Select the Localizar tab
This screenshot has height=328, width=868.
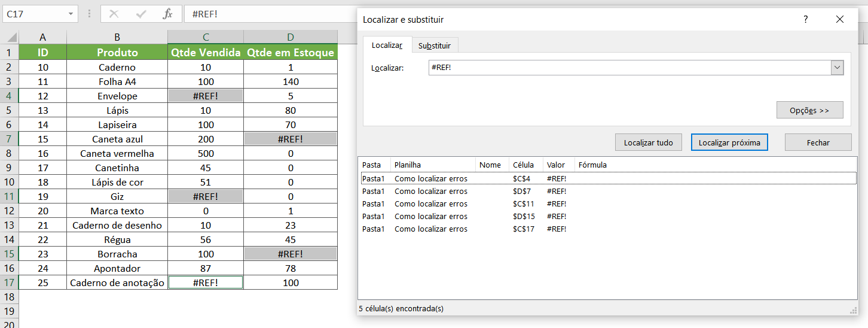pos(387,45)
